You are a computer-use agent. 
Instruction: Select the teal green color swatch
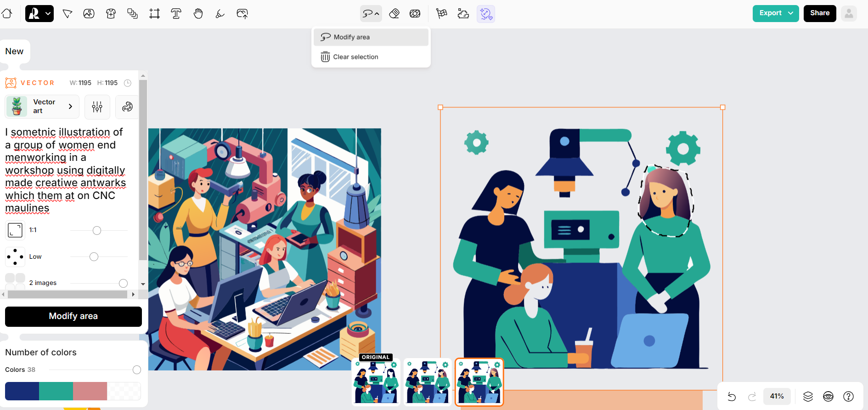(x=56, y=391)
